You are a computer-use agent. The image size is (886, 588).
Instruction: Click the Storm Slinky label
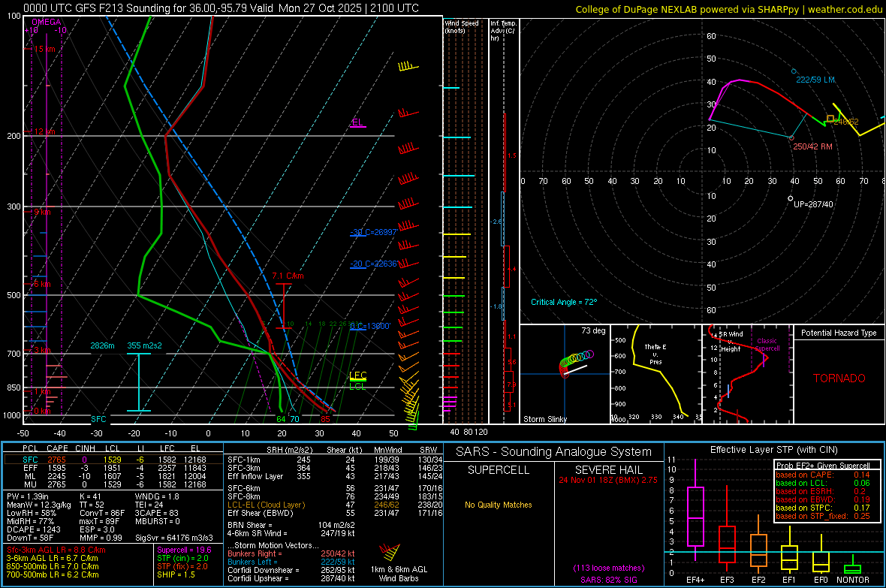pos(544,419)
